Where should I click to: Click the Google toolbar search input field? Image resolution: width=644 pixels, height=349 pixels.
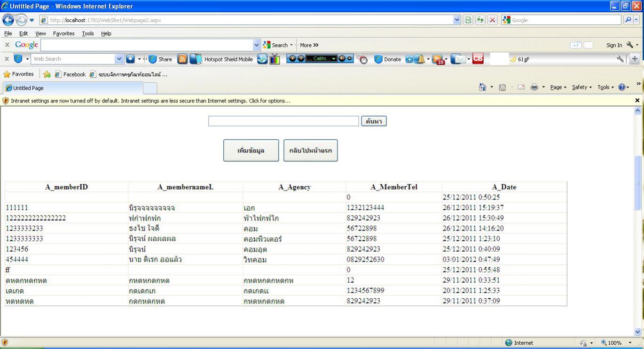(x=147, y=45)
